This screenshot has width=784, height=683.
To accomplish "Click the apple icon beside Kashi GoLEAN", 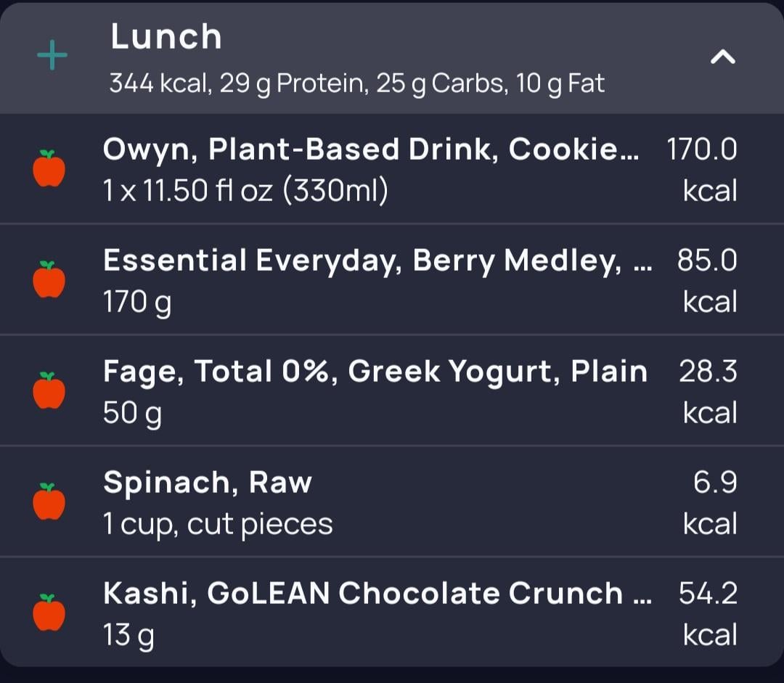I will point(49,613).
